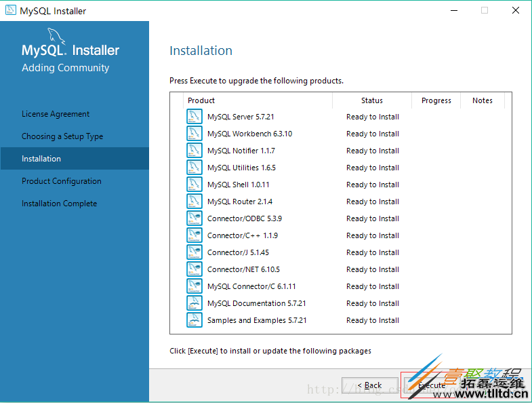Click the Execute button
The image size is (532, 403).
(432, 385)
